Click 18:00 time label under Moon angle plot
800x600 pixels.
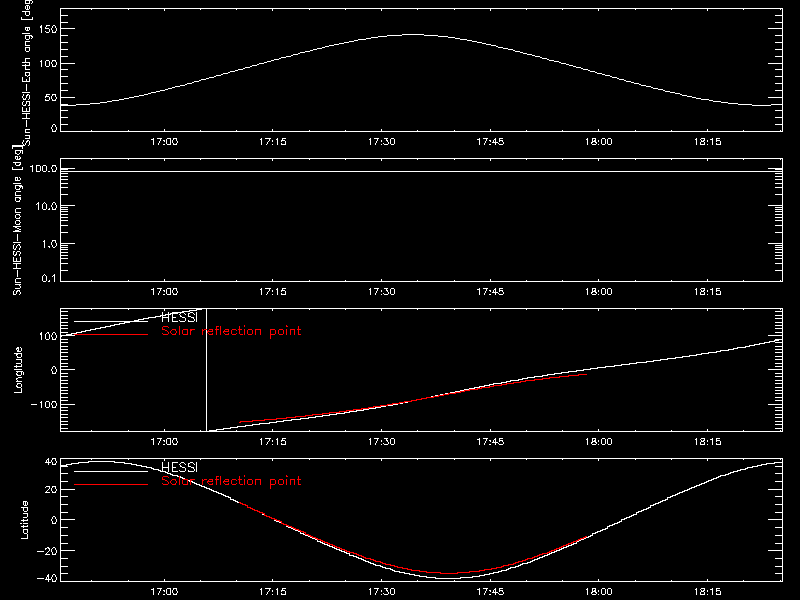coord(598,292)
